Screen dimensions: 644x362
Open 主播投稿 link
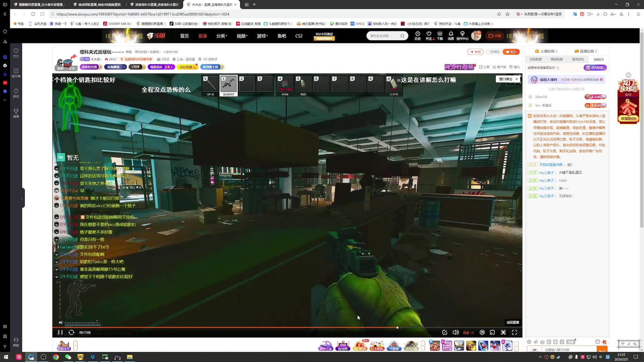coord(546,51)
